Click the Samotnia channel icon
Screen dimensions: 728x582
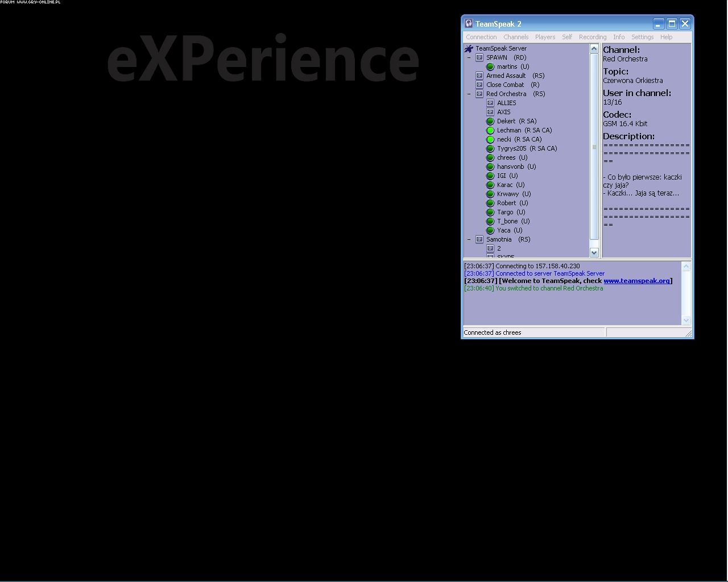click(479, 239)
